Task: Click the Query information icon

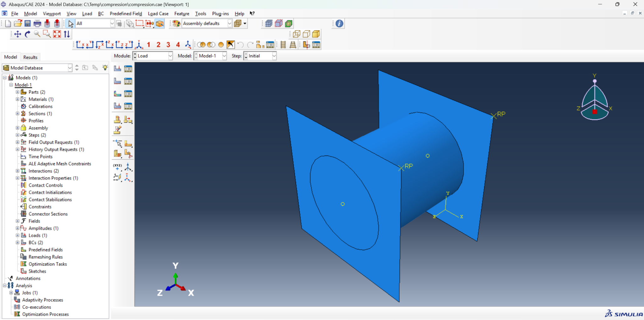Action: [x=339, y=24]
